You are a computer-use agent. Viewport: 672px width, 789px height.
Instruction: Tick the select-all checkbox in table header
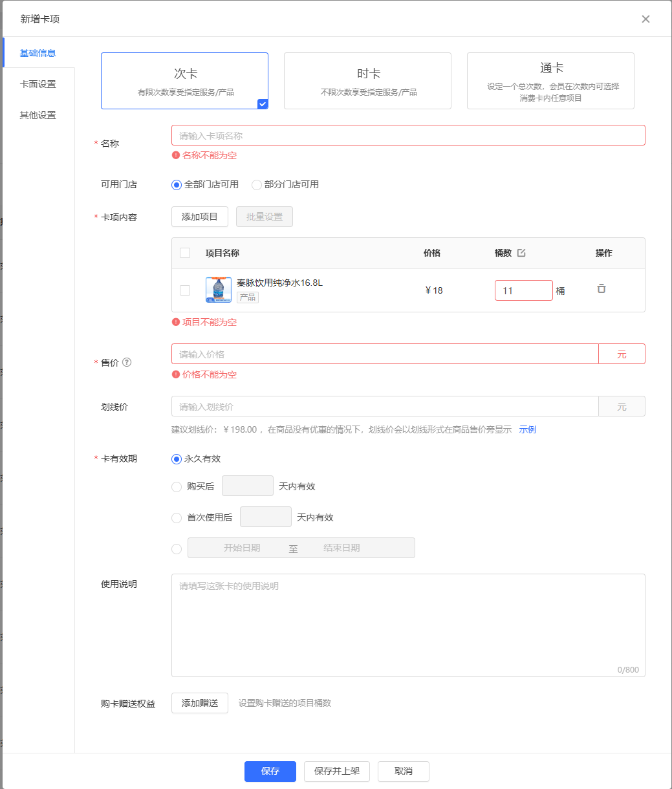pyautogui.click(x=185, y=253)
